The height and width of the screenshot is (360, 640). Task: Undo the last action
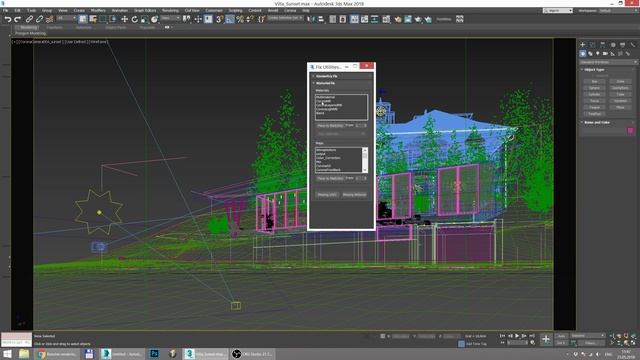click(x=8, y=19)
